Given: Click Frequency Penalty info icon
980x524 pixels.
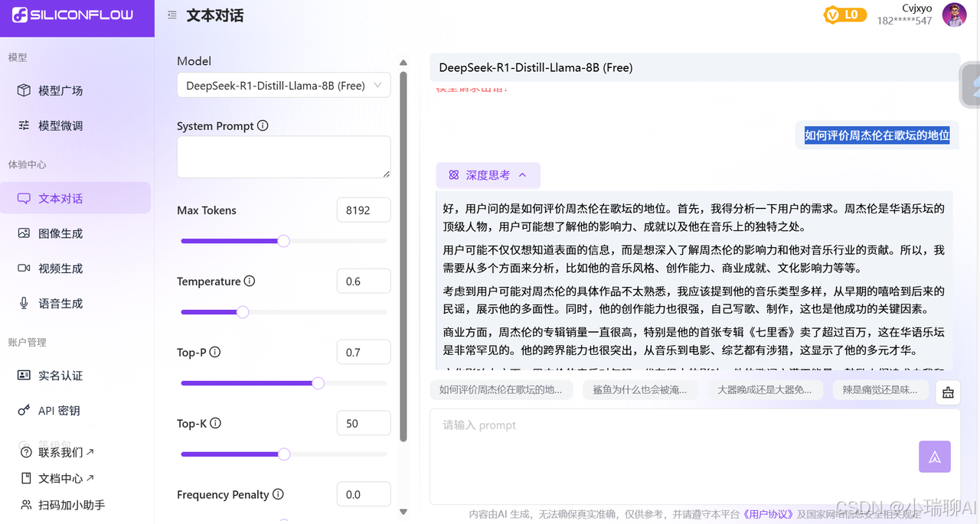Looking at the screenshot, I should tap(278, 494).
